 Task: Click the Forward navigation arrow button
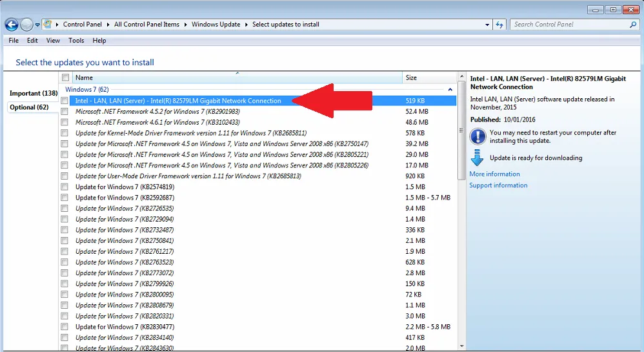point(26,25)
